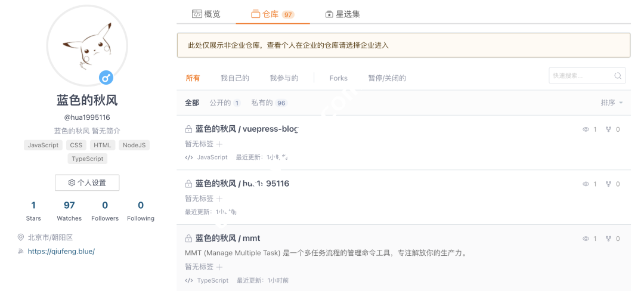This screenshot has width=644, height=291.
Task: Open the 排序 sort dropdown
Action: click(x=612, y=103)
